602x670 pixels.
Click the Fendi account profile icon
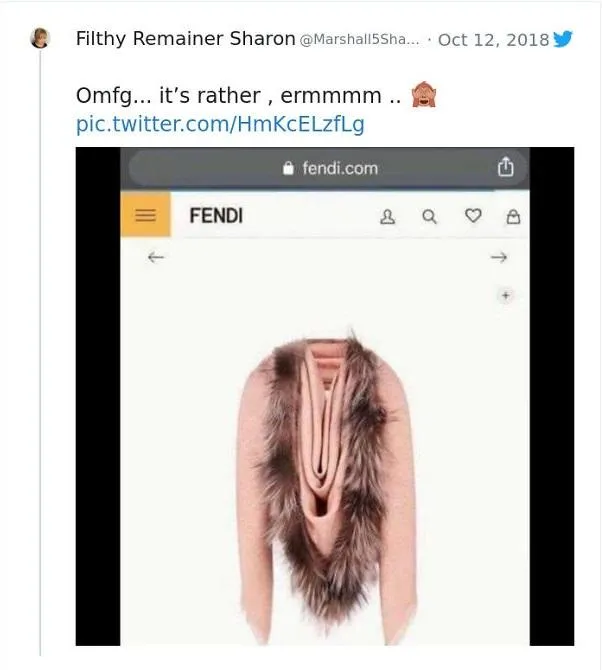(388, 216)
